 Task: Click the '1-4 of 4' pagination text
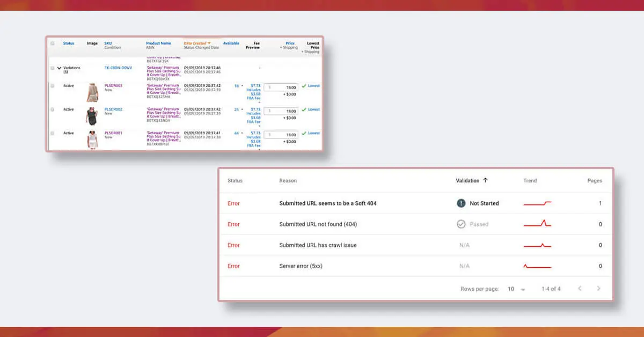[x=551, y=289]
